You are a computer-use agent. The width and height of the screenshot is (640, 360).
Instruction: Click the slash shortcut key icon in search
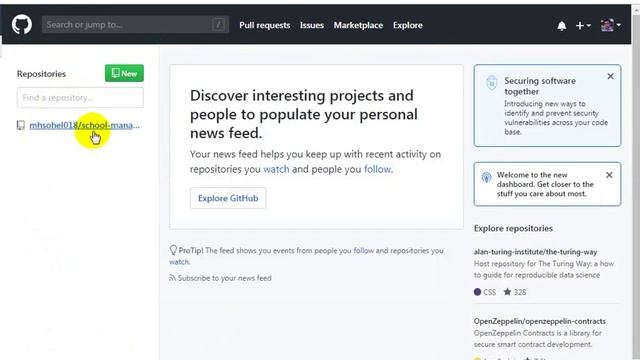click(x=218, y=24)
